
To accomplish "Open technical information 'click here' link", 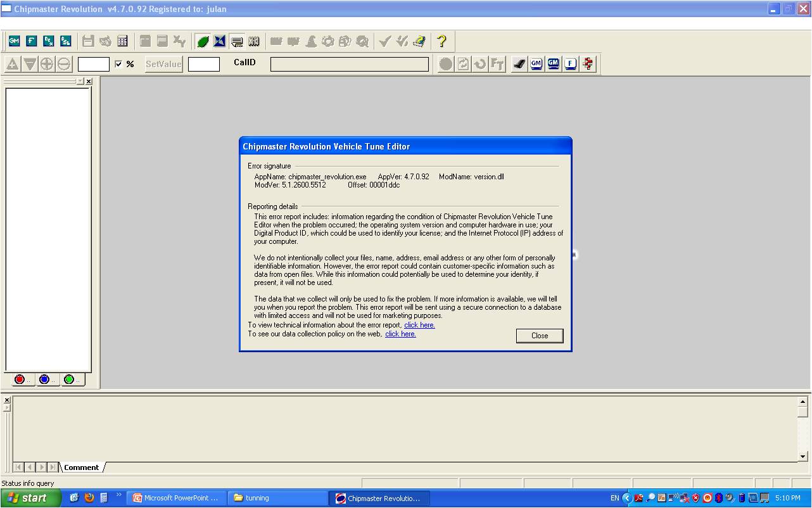I will click(419, 325).
